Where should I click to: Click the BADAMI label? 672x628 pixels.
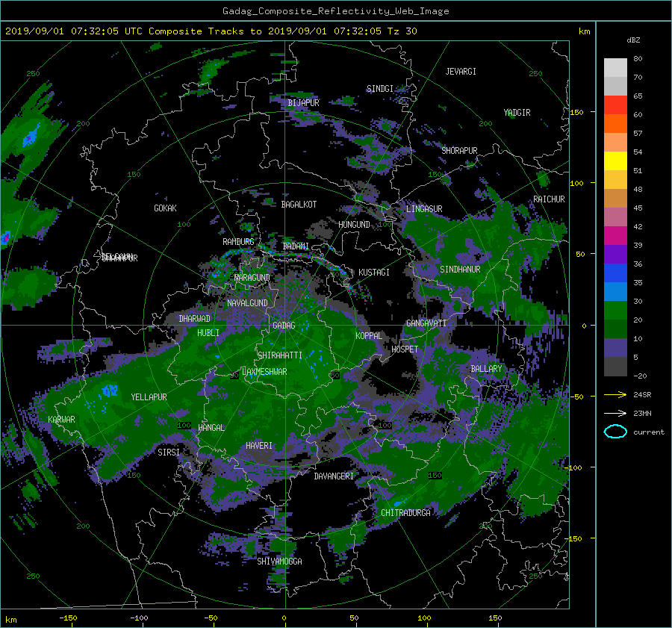[296, 246]
